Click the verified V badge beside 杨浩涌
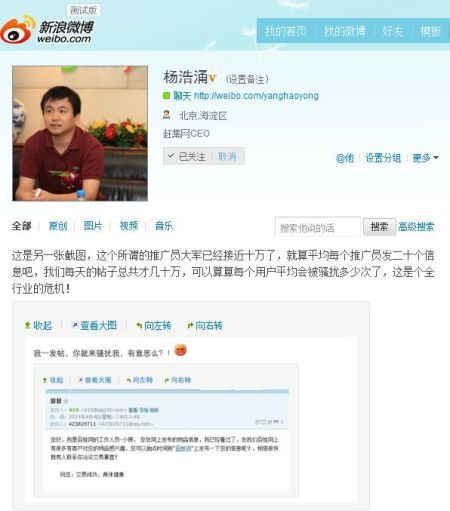 (x=212, y=79)
